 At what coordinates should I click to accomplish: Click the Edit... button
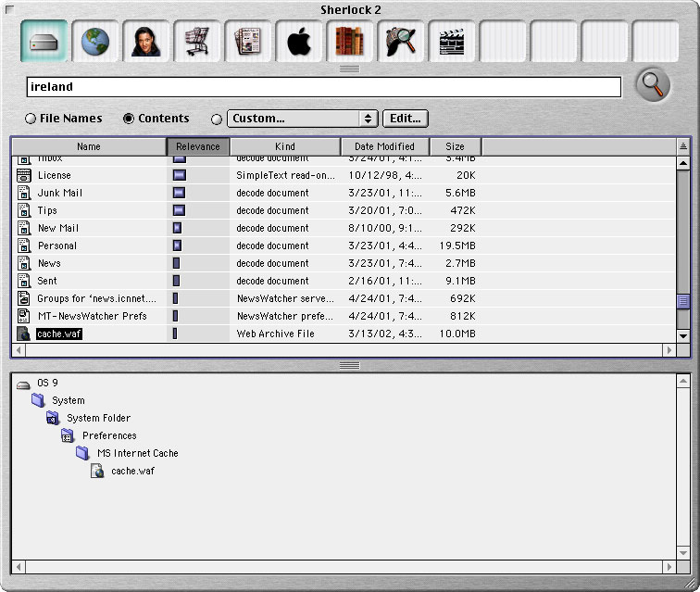coord(406,119)
